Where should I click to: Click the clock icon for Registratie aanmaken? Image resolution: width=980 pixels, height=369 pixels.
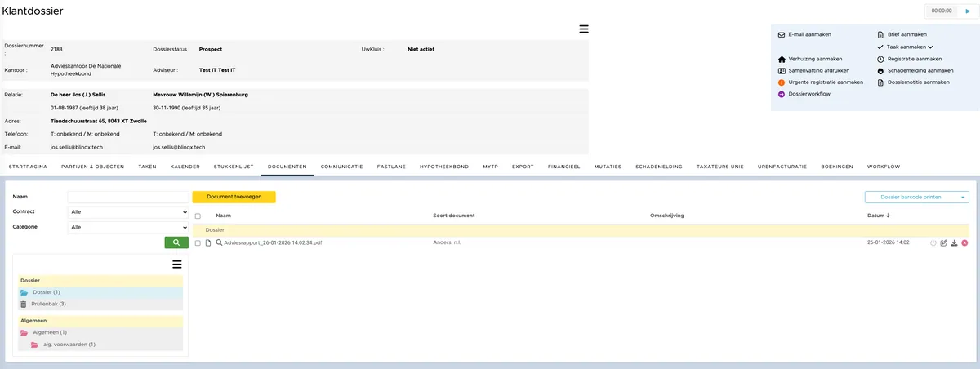click(x=880, y=59)
